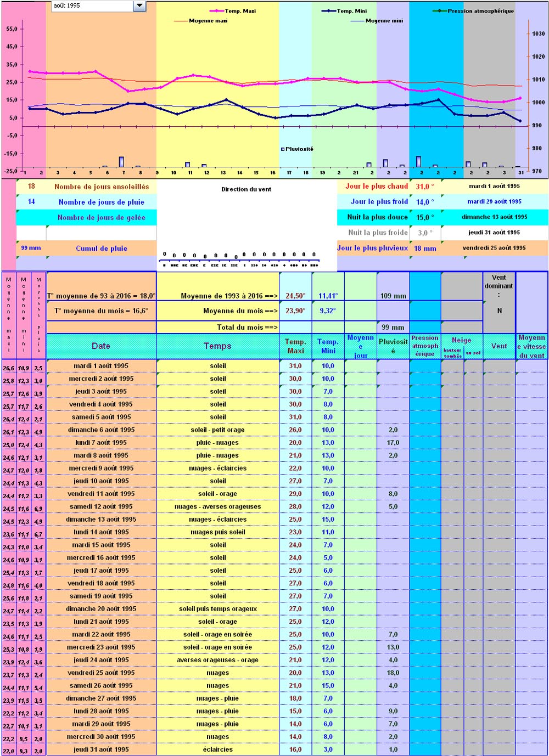Click the Temp. Maxi legend marker
Viewport: 549px width, 756px height.
pyautogui.click(x=217, y=11)
